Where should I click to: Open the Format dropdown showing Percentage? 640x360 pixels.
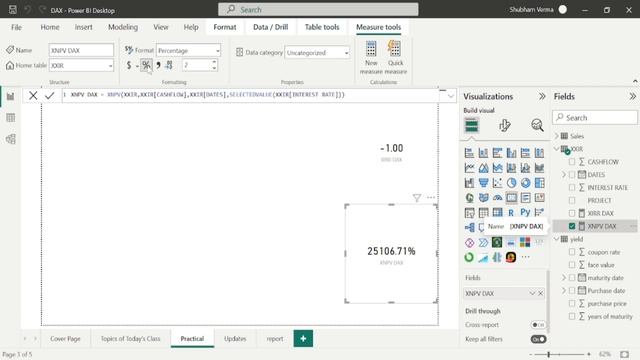[x=189, y=51]
